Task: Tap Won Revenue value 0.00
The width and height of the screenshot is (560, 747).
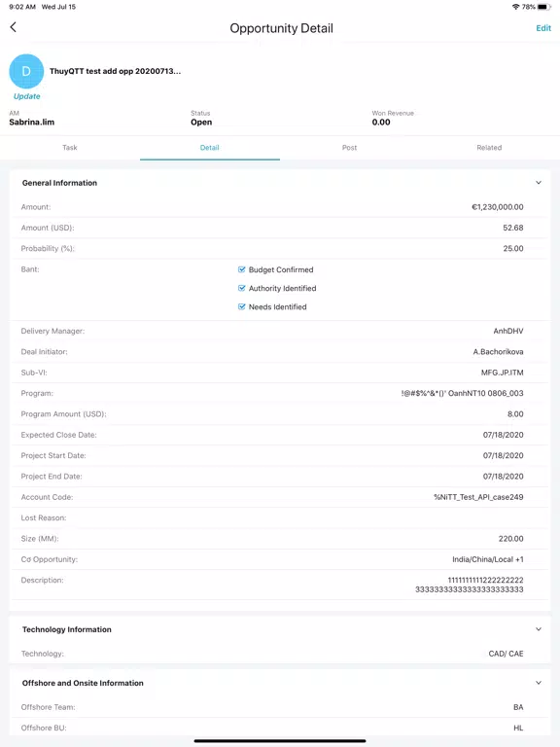Action: [381, 123]
